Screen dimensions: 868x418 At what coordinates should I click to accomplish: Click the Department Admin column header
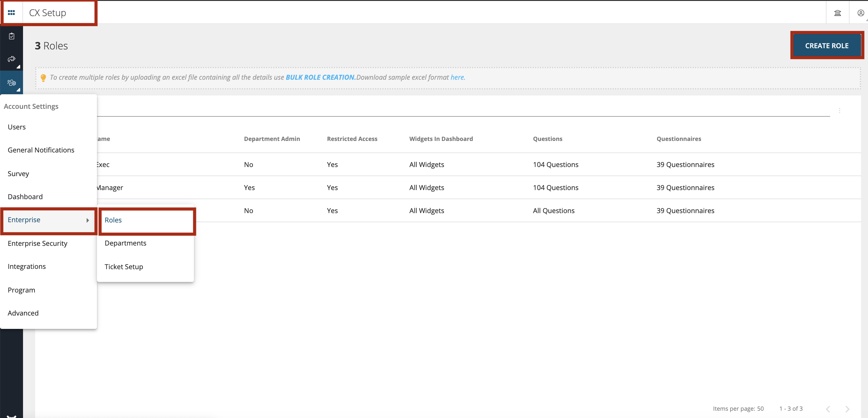pyautogui.click(x=271, y=139)
